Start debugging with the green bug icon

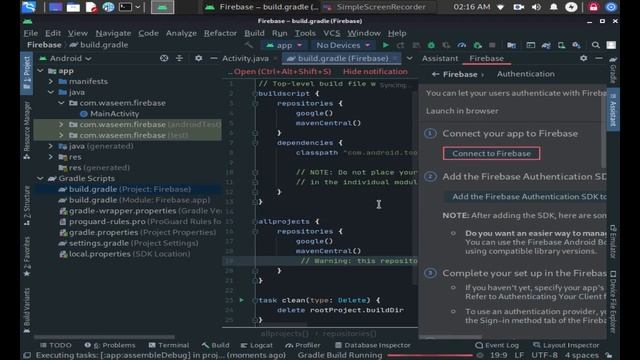(431, 45)
